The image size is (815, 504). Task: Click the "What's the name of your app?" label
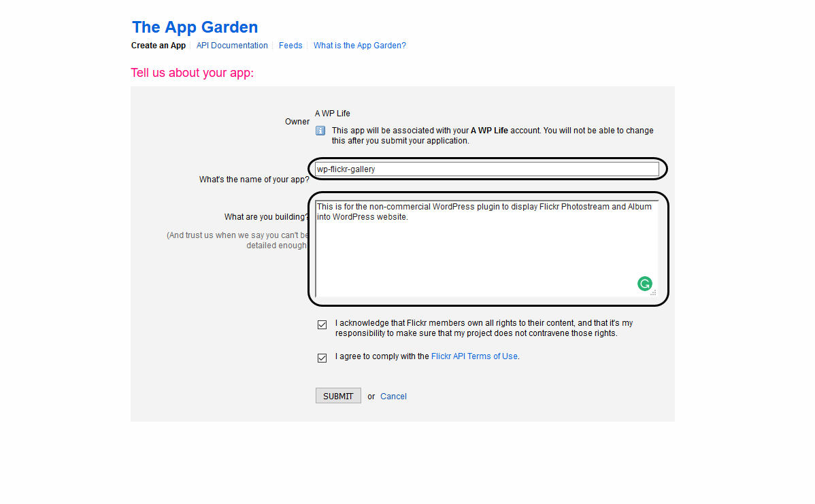pyautogui.click(x=254, y=180)
